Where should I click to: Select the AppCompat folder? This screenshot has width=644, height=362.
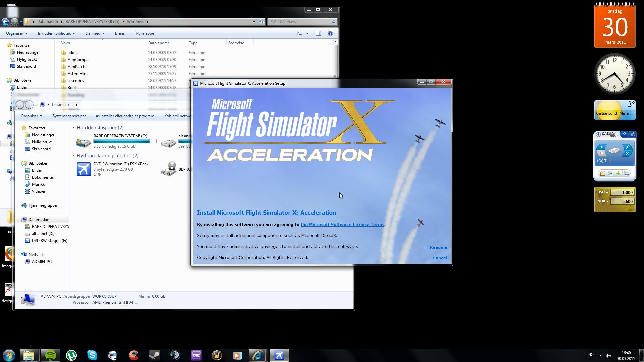pyautogui.click(x=78, y=60)
